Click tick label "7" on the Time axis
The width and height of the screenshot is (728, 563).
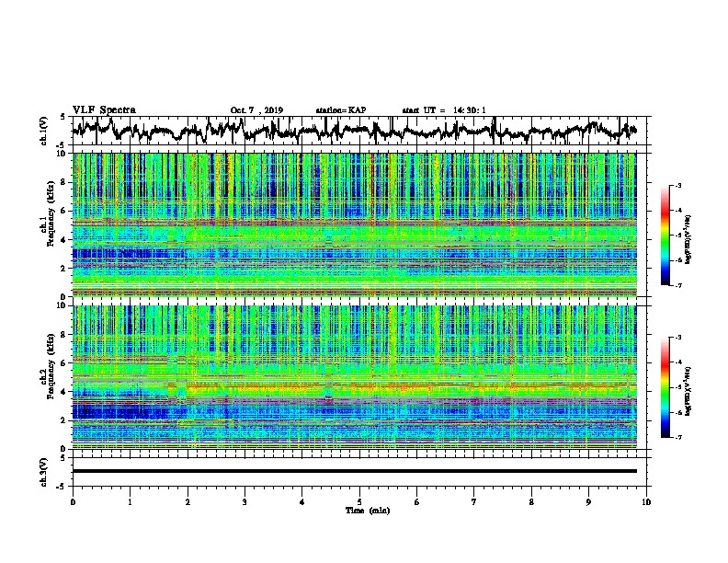coord(474,502)
